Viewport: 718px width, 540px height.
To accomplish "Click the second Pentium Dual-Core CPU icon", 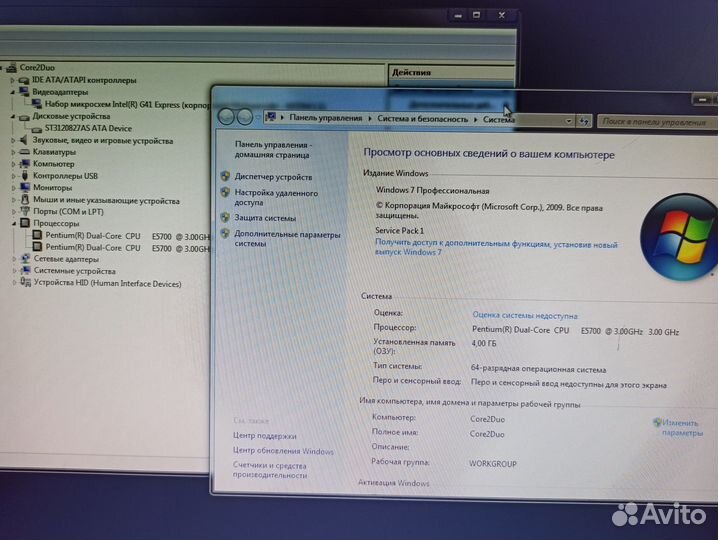I will click(37, 247).
